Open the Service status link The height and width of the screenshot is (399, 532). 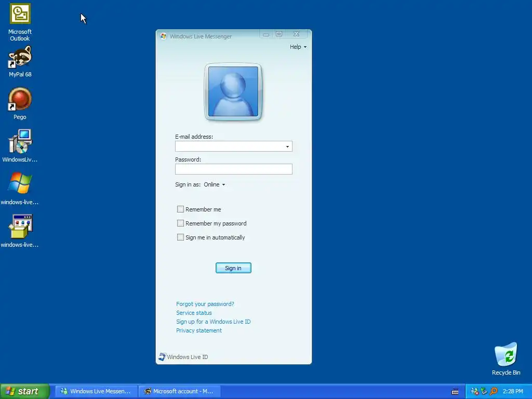194,313
